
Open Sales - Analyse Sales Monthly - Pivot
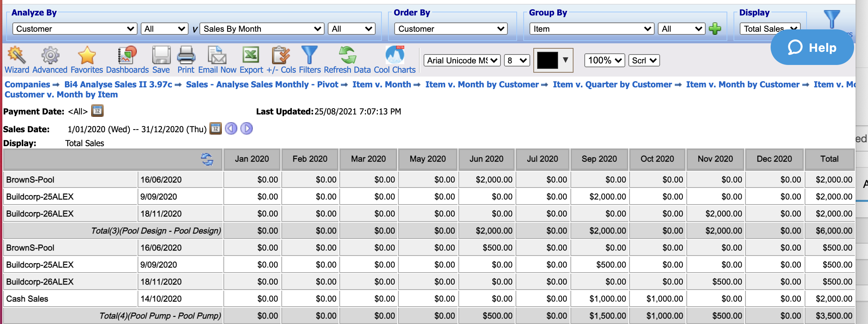[x=262, y=84]
